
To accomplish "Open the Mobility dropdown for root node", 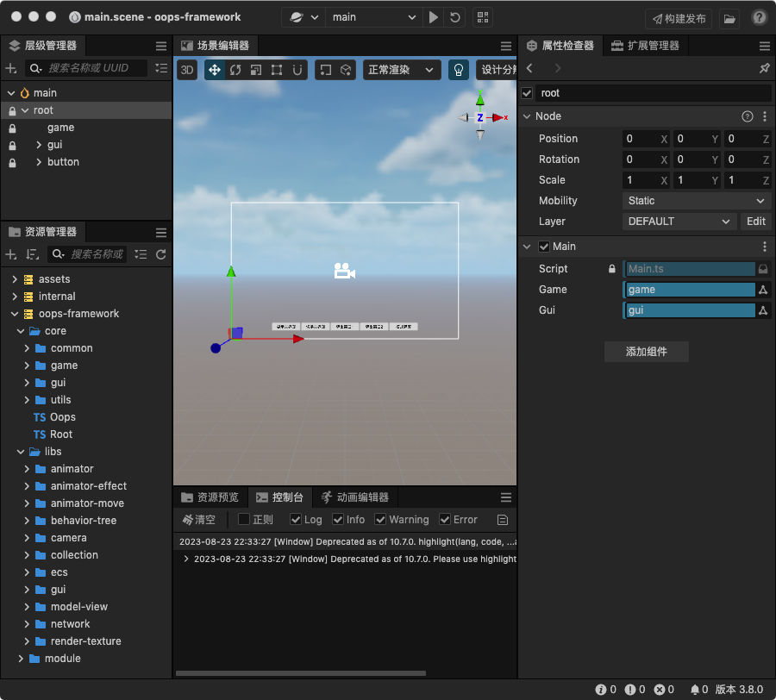I will point(696,200).
